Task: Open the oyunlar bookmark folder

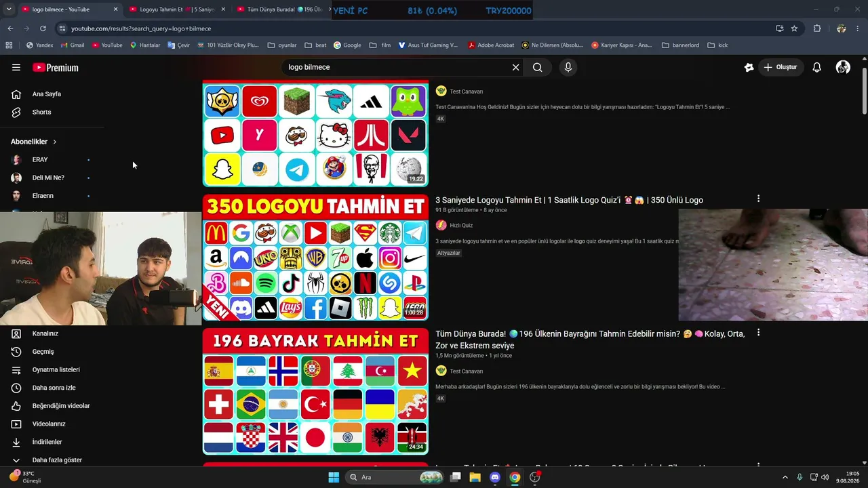Action: coord(282,45)
